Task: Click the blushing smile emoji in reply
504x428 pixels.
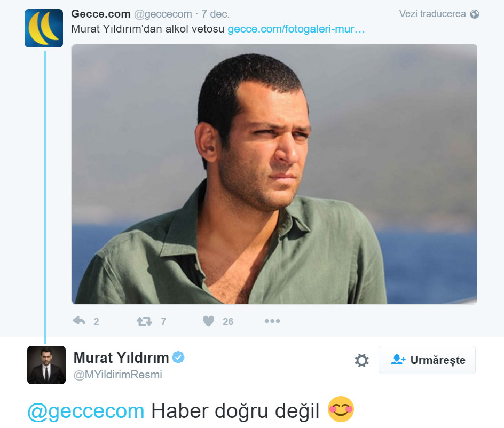Action: tap(341, 409)
